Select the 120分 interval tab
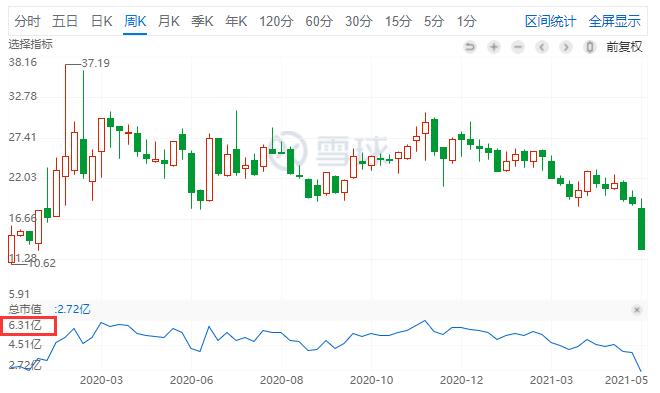 coord(276,21)
